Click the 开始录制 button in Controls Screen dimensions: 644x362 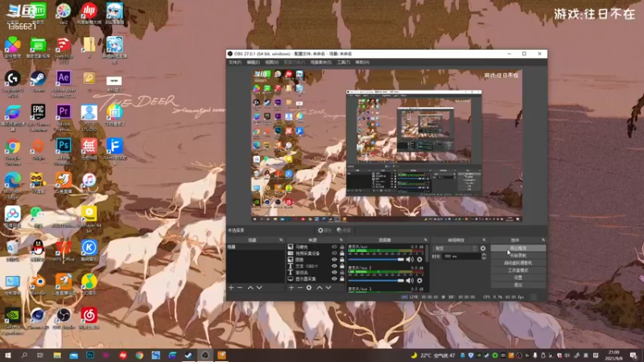518,256
